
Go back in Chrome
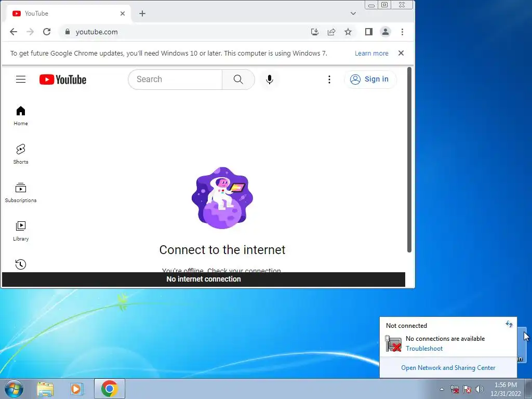pos(14,32)
